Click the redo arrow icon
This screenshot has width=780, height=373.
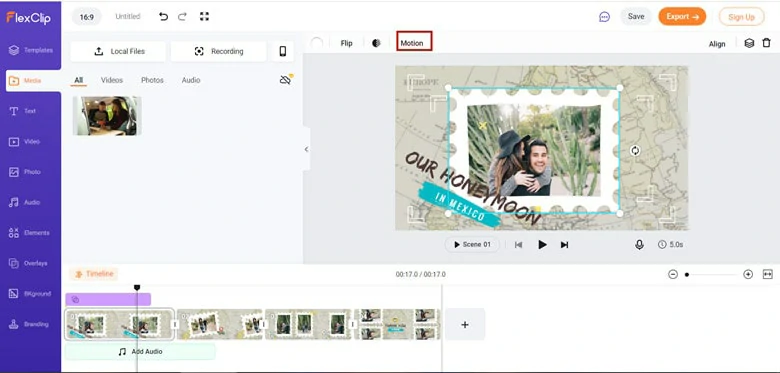pos(183,16)
